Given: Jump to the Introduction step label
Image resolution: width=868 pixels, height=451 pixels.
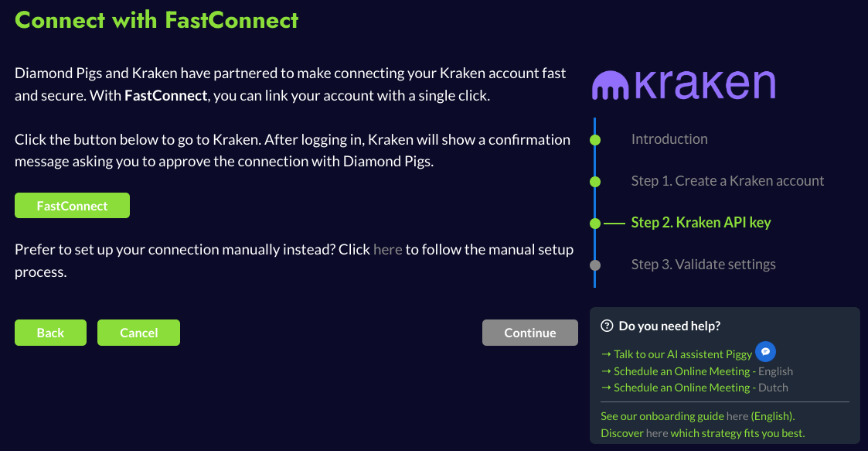Looking at the screenshot, I should pos(669,139).
